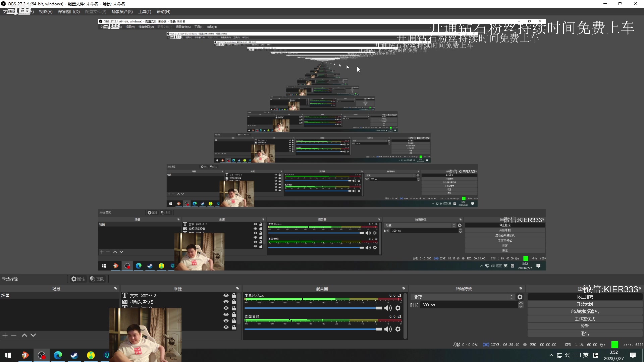Toggle visibility of 视频采集设备 source
Viewport: 644px width, 362px height.
pos(226,302)
